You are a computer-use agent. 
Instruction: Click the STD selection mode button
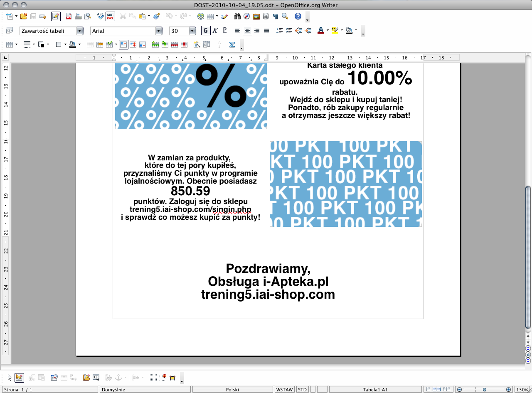pyautogui.click(x=302, y=390)
